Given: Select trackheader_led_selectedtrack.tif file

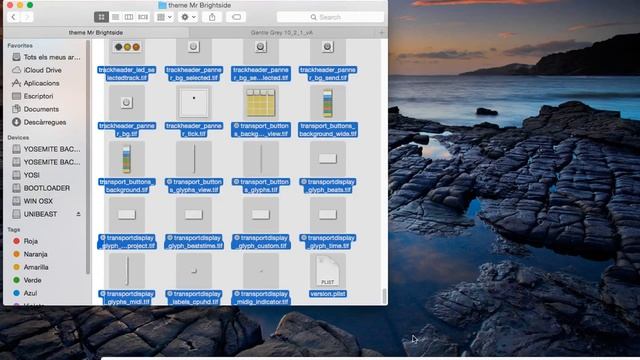Looking at the screenshot, I should [127, 60].
